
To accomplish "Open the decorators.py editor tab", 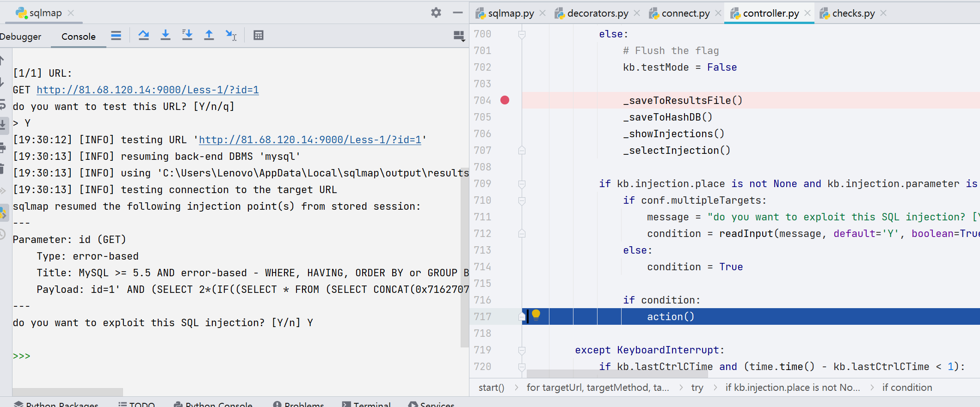I will (x=598, y=13).
